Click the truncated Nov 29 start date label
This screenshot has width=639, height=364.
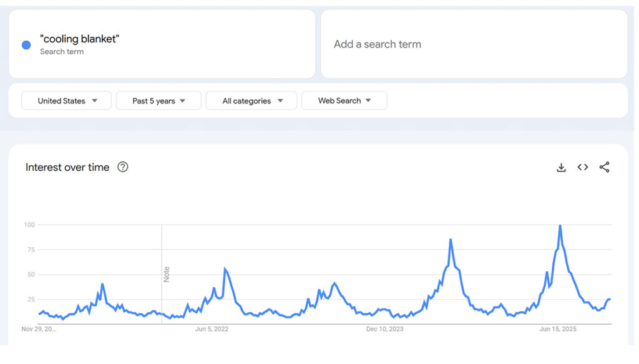39,329
